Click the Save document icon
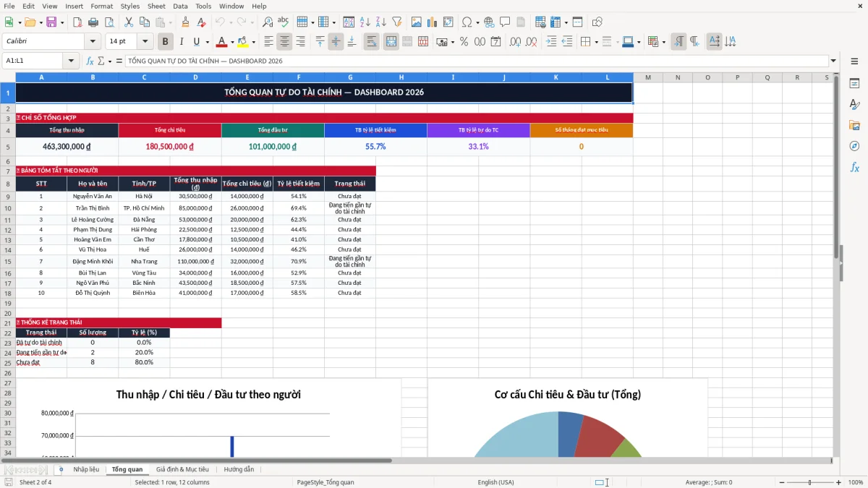This screenshot has width=868, height=488. coord(51,22)
